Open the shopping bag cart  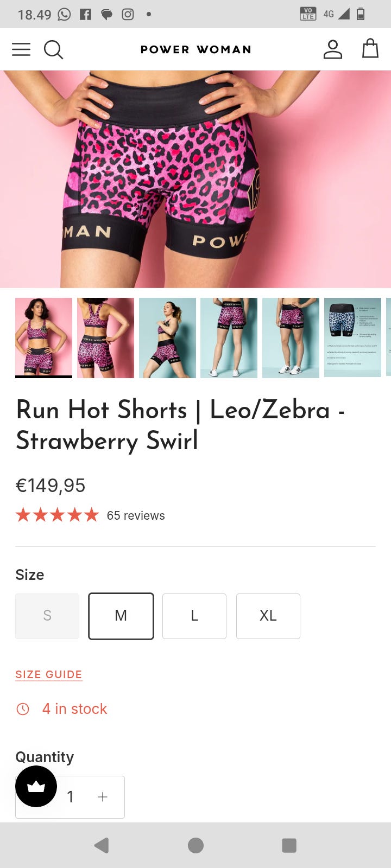[x=370, y=48]
